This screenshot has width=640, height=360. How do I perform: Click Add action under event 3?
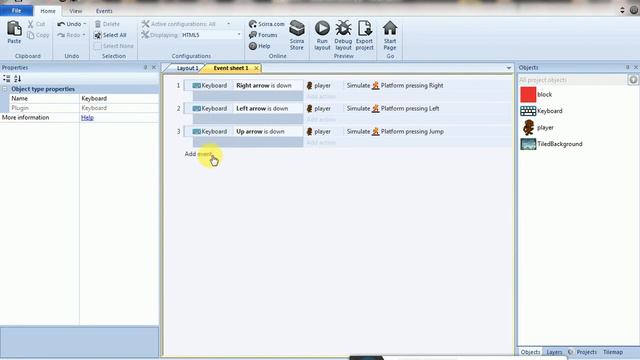pyautogui.click(x=321, y=142)
